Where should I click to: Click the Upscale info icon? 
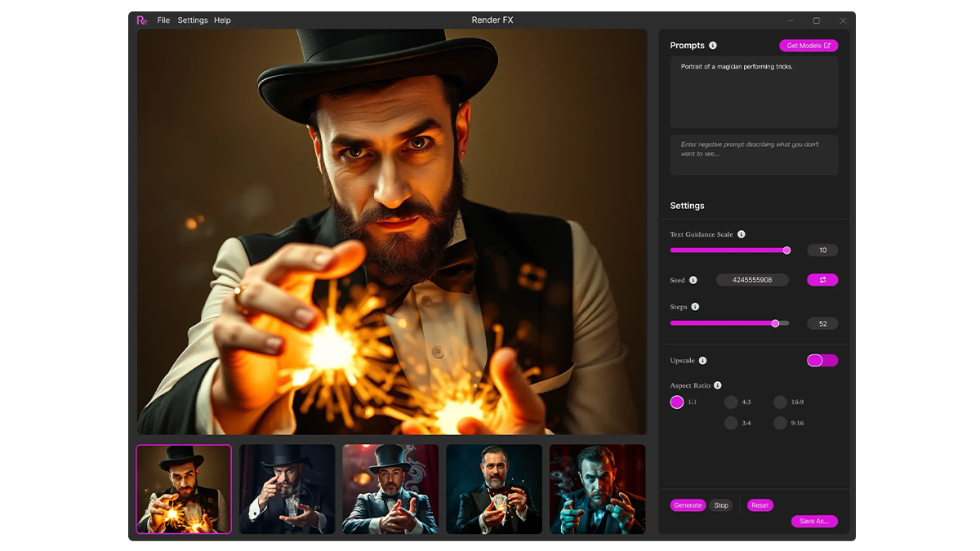pos(702,361)
